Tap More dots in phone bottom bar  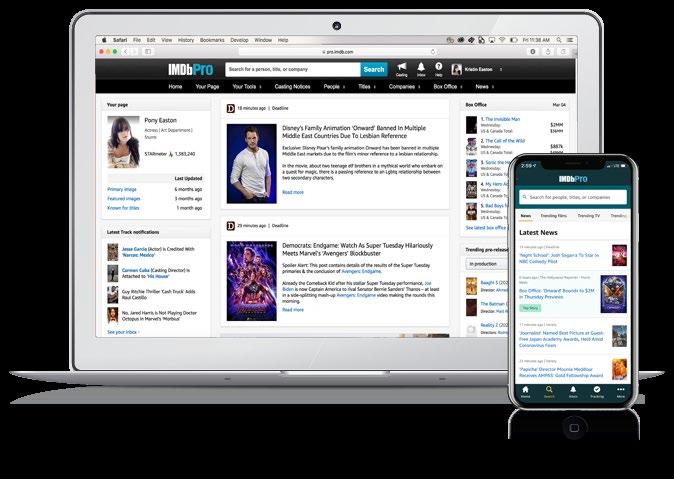coord(620,391)
